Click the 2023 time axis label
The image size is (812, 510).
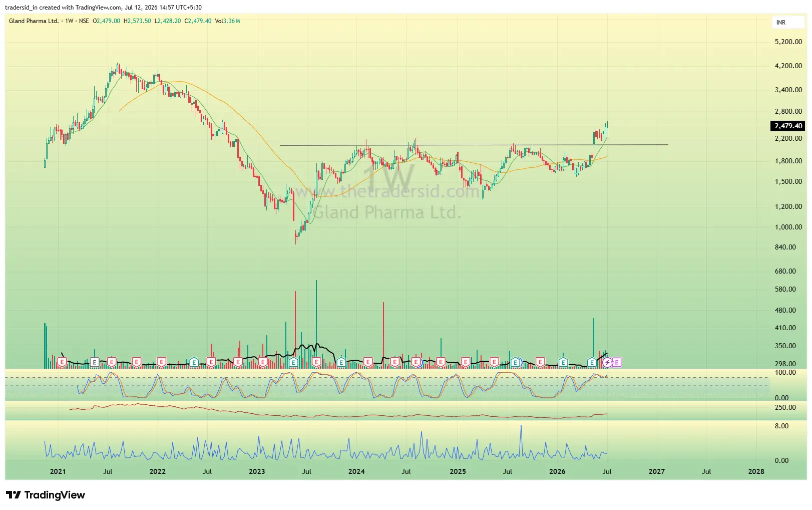[x=257, y=471]
